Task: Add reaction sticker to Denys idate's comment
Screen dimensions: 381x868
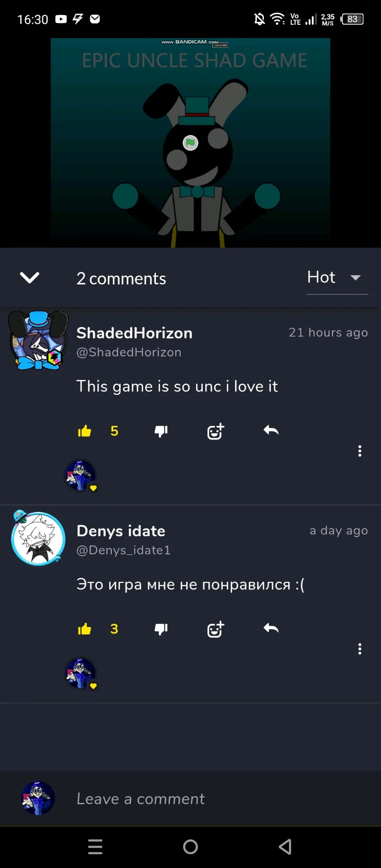Action: [x=216, y=629]
